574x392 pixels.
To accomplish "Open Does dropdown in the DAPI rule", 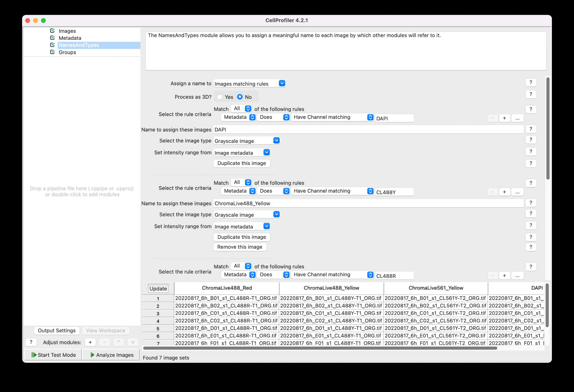I will click(273, 117).
